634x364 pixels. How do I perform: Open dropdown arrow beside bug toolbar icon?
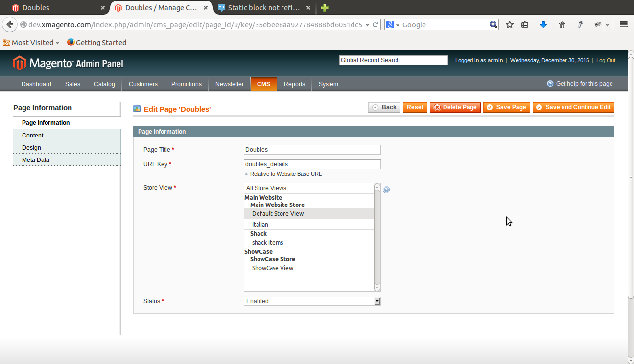[607, 25]
